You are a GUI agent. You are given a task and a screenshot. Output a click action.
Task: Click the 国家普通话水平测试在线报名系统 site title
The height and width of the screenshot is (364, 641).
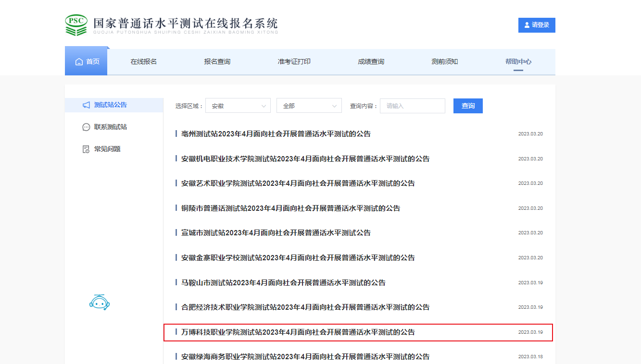tap(186, 24)
